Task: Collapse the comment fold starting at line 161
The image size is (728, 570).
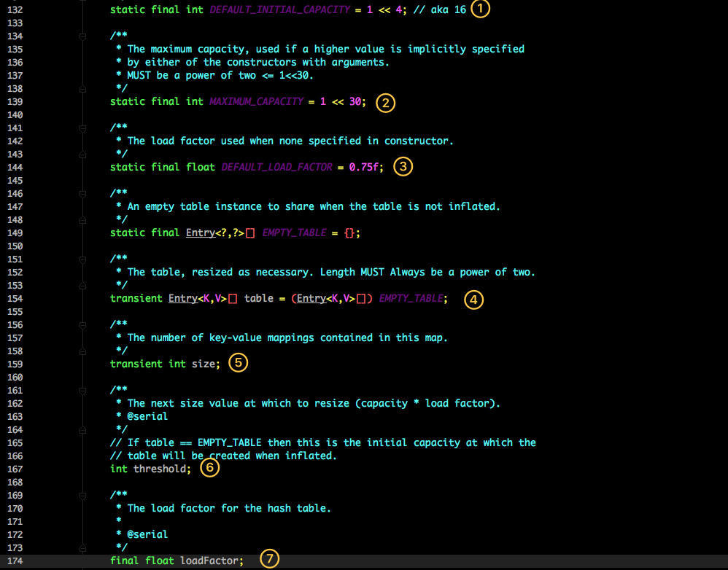Action: pyautogui.click(x=82, y=390)
